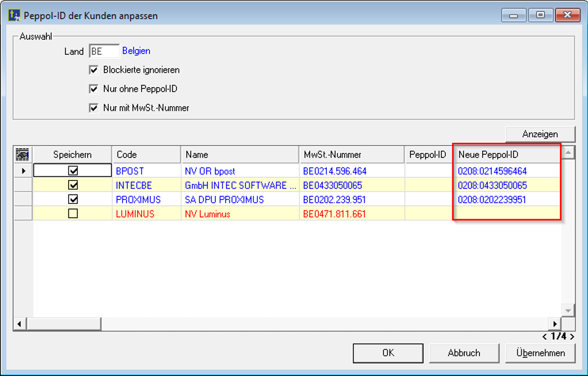Toggle the Blockierte ignorieren checkbox
The width and height of the screenshot is (588, 376).
click(x=94, y=70)
